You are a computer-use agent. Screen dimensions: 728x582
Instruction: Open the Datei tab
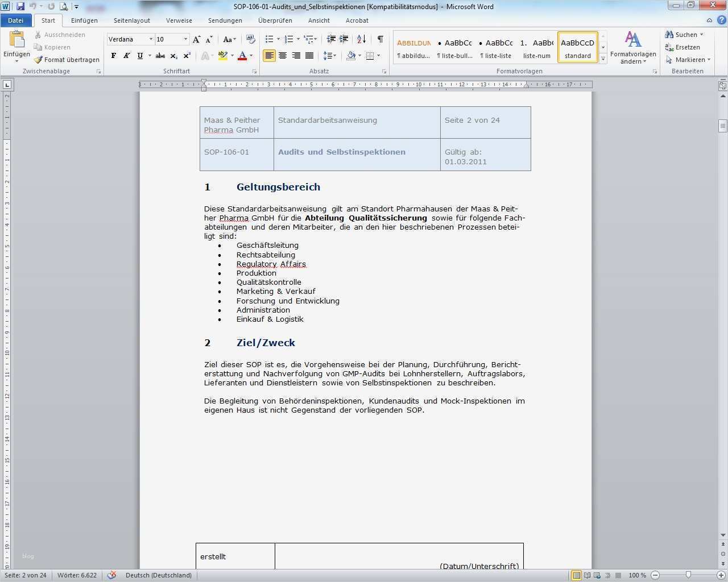15,20
